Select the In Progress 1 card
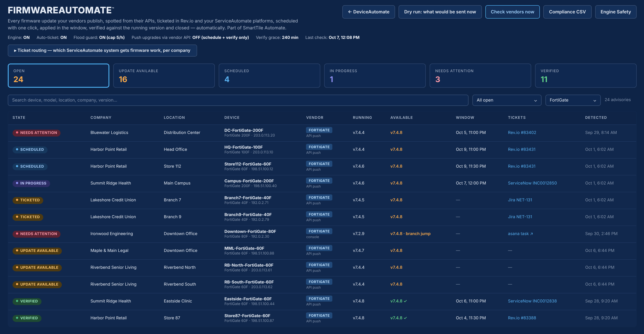Image resolution: width=644 pixels, height=334 pixels. pyautogui.click(x=375, y=76)
